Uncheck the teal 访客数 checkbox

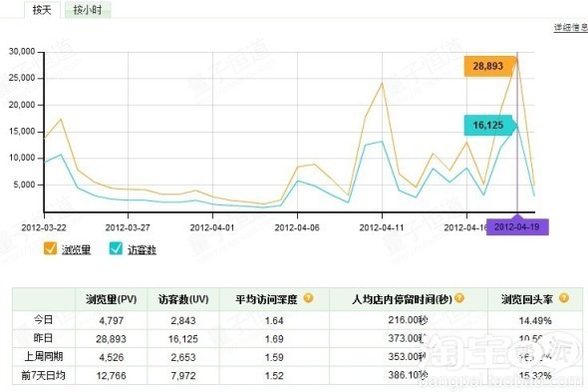[x=116, y=248]
